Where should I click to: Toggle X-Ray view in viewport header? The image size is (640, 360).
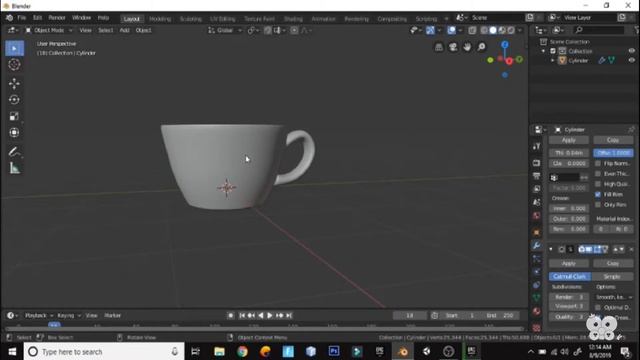coord(472,30)
